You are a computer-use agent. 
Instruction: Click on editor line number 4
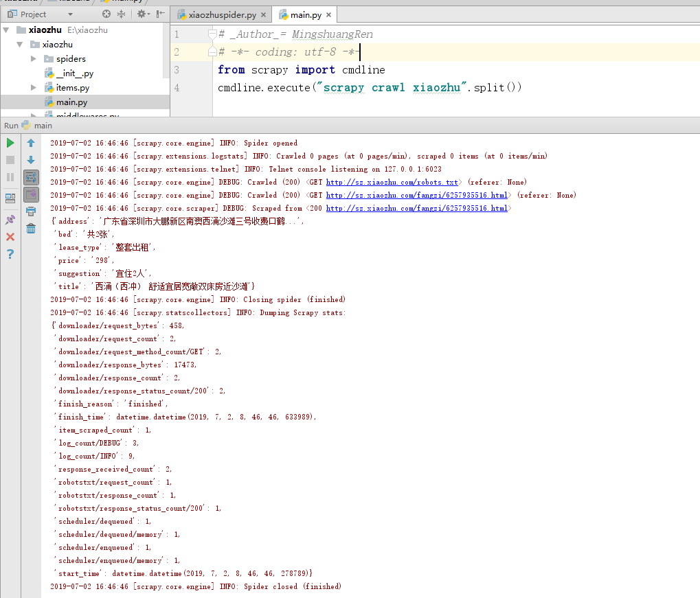[177, 87]
